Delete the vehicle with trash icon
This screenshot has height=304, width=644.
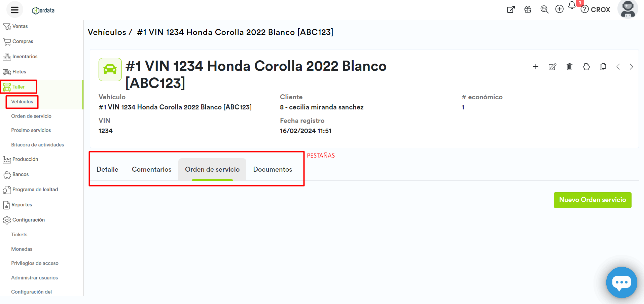[x=569, y=67]
